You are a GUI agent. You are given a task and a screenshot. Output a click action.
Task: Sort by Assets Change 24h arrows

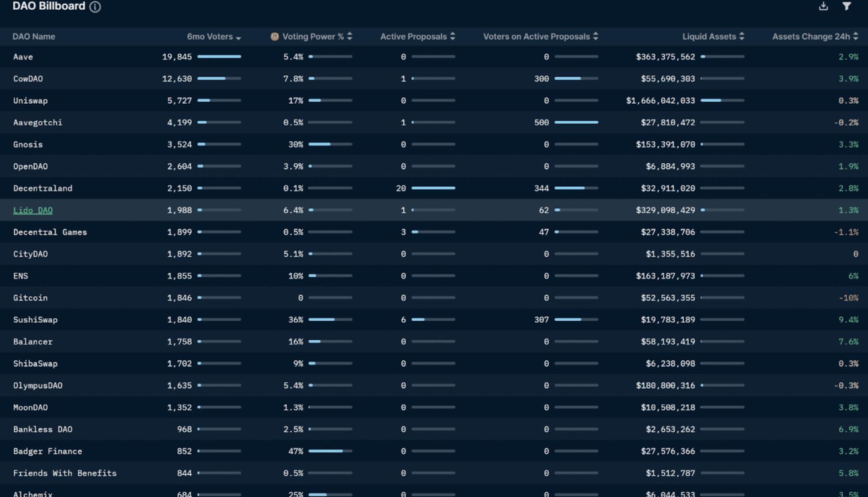(x=856, y=36)
